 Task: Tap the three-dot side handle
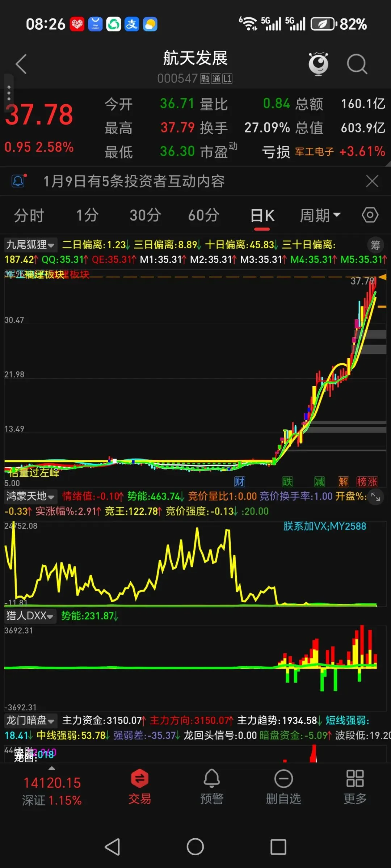coord(9,93)
